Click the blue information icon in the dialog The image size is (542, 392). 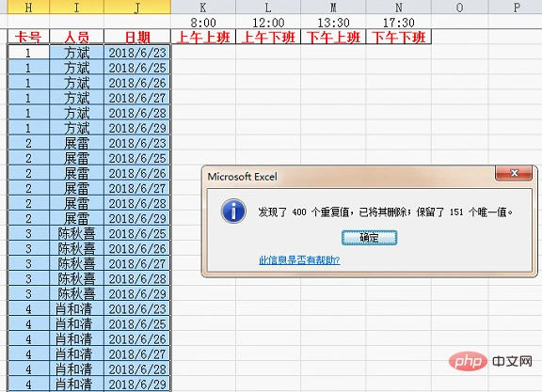click(x=233, y=211)
